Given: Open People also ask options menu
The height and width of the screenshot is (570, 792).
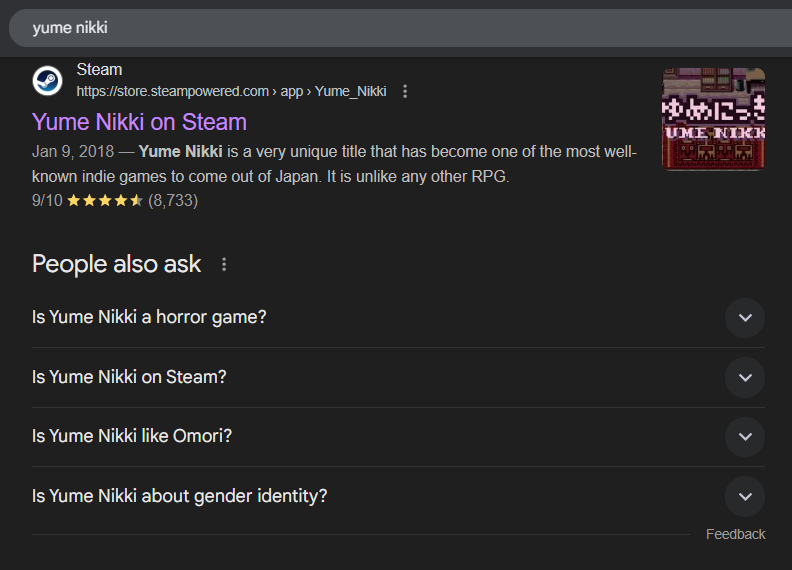Looking at the screenshot, I should point(224,264).
